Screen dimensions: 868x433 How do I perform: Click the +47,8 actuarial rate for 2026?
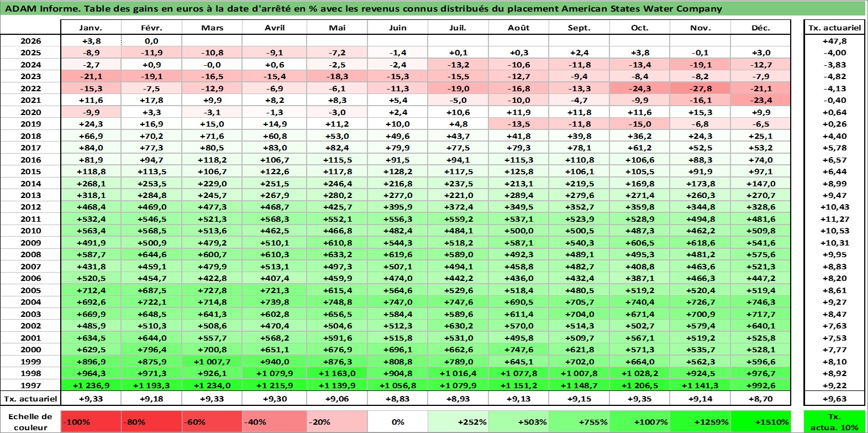[x=834, y=41]
